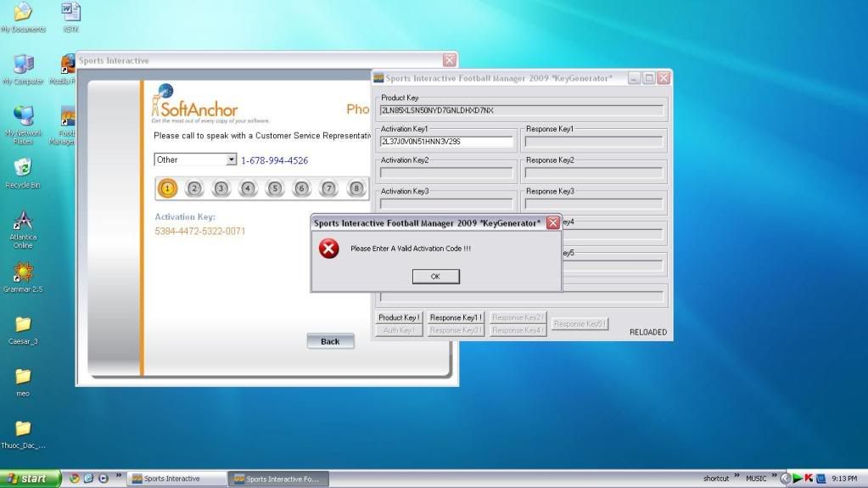Open the Recycle Bin icon
Screen dimensions: 868x488
tap(23, 173)
